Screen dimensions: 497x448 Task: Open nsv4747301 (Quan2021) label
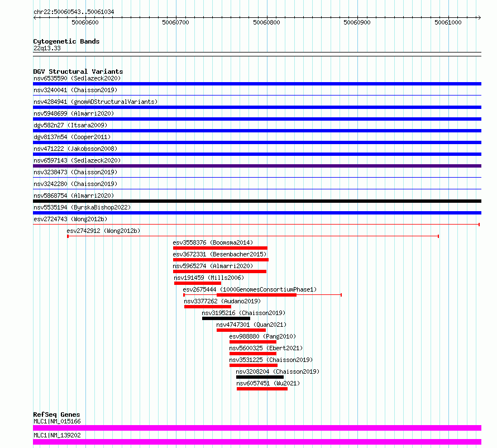tap(251, 325)
